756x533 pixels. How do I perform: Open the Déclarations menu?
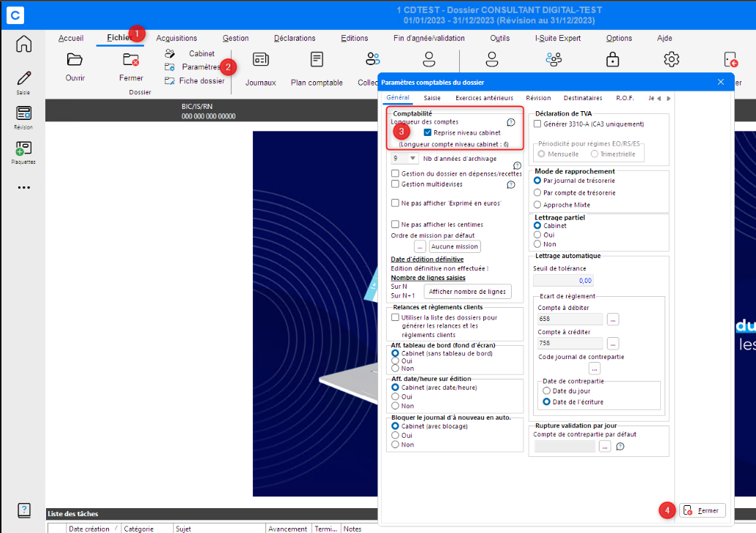[295, 38]
